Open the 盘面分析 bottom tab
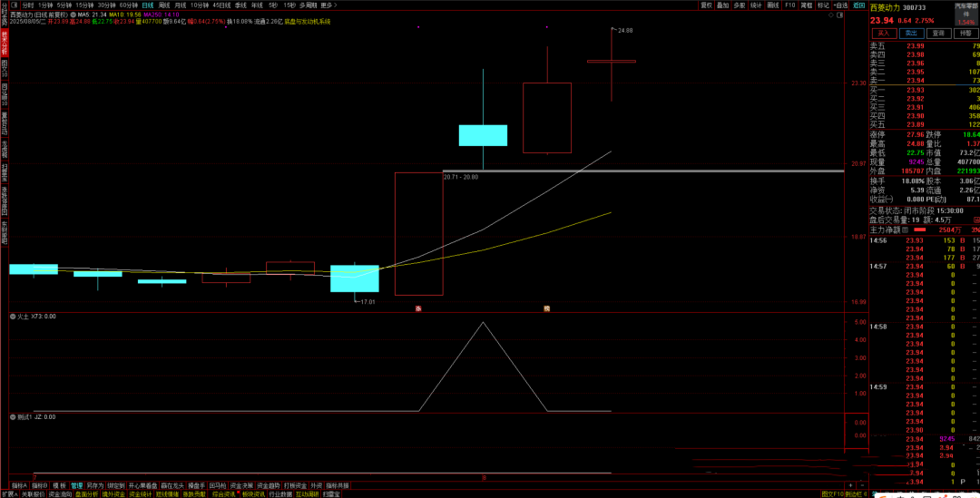Screen dimensions: 980x498 coord(87,493)
